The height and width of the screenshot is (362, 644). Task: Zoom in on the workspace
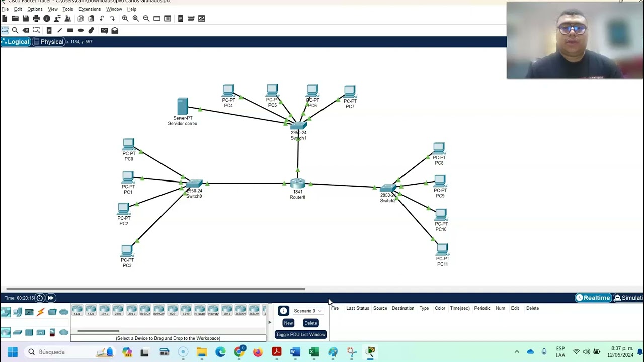coord(125,19)
